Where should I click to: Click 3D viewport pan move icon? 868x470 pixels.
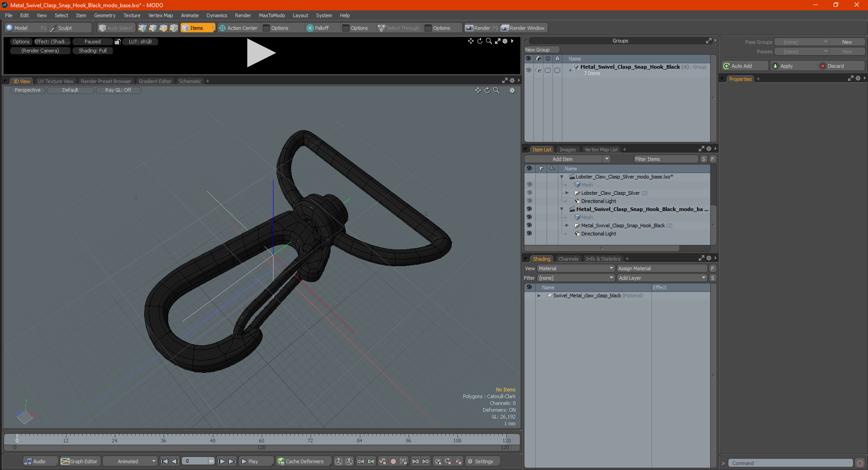tap(478, 90)
